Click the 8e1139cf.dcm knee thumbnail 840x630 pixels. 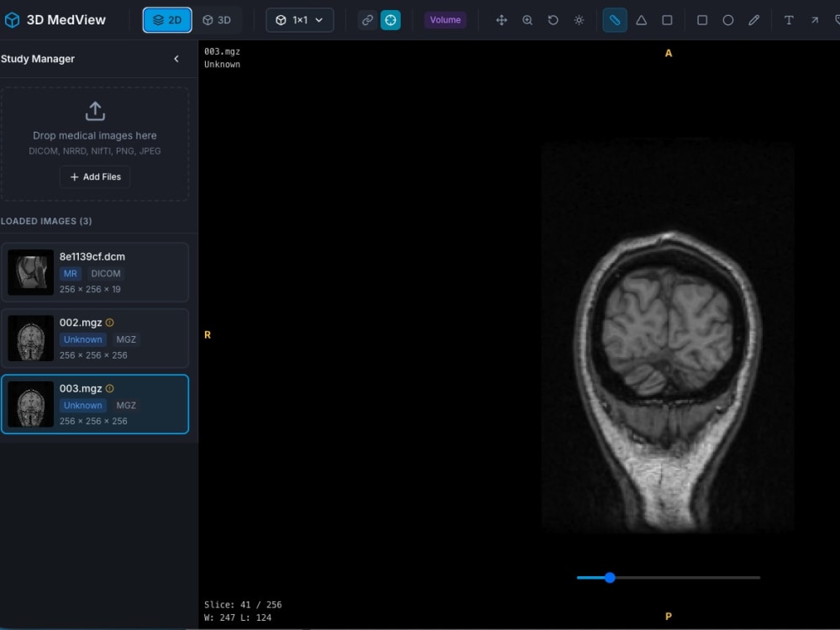click(x=30, y=272)
